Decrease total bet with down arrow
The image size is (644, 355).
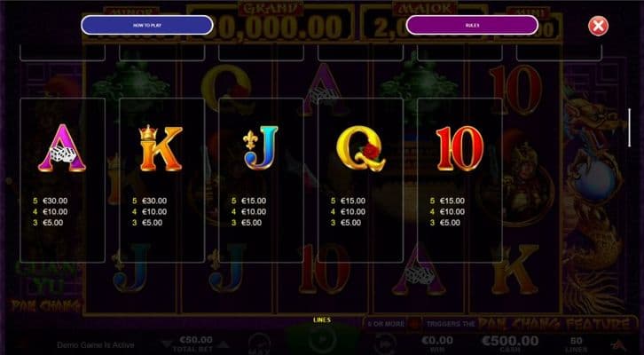(x=167, y=343)
